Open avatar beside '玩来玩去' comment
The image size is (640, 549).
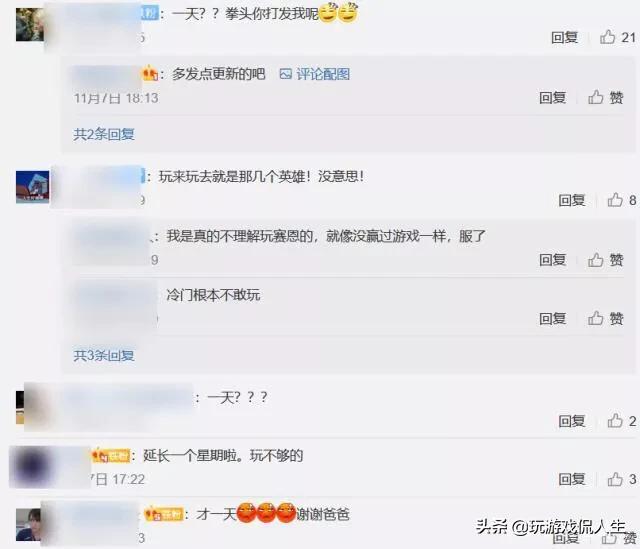coord(33,187)
